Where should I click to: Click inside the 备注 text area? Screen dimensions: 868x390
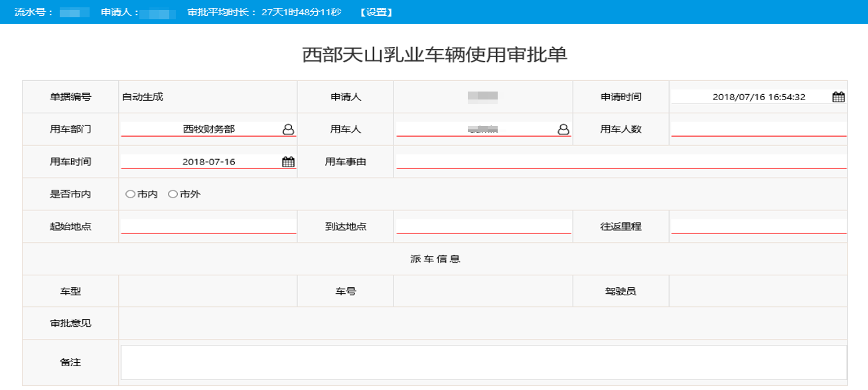484,362
